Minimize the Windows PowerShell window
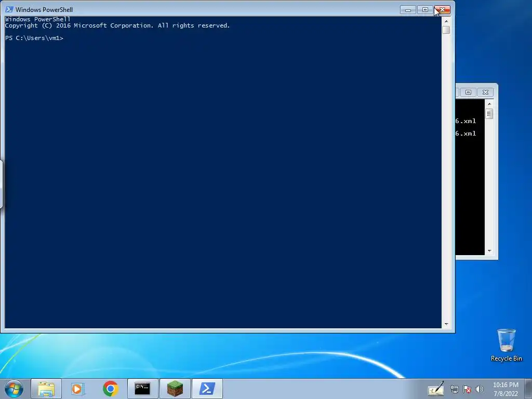 click(408, 10)
